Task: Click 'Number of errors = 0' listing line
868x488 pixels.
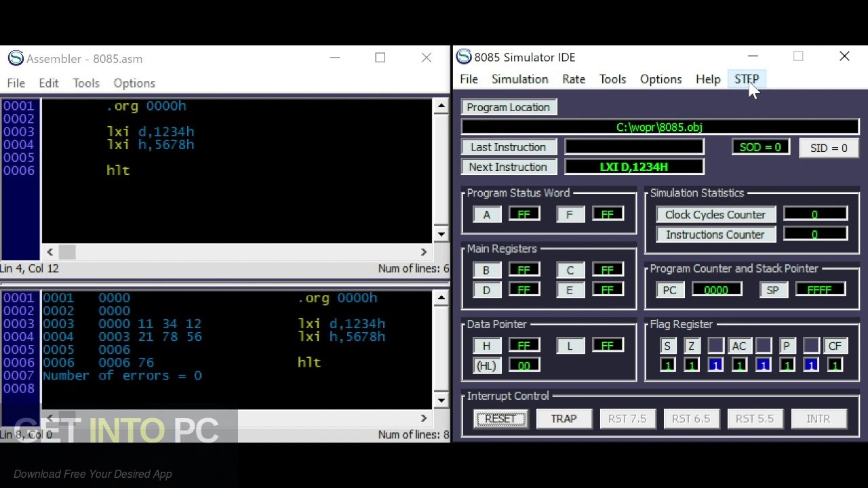Action: (122, 375)
